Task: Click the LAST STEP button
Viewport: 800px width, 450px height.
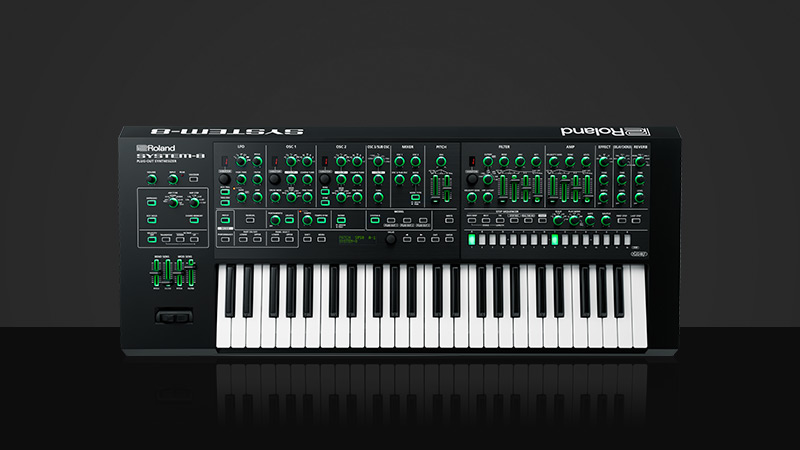Action: (636, 220)
